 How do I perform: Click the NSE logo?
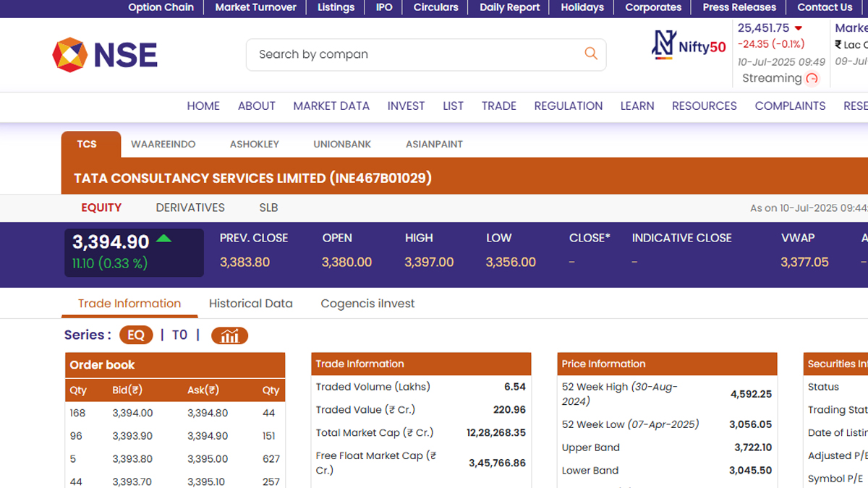click(x=105, y=55)
